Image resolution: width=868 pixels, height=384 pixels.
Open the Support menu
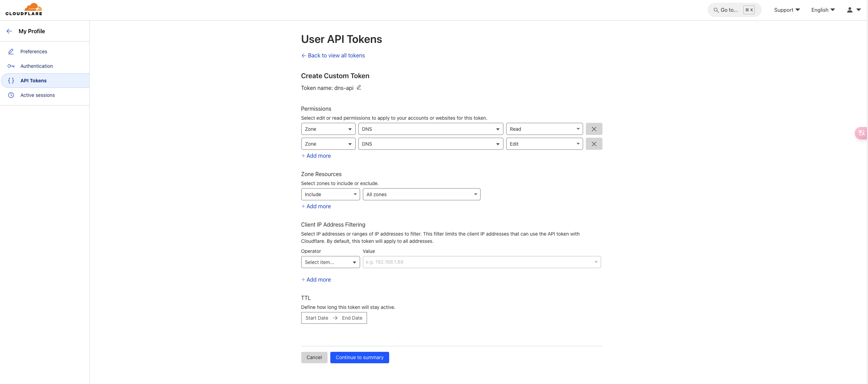click(787, 10)
